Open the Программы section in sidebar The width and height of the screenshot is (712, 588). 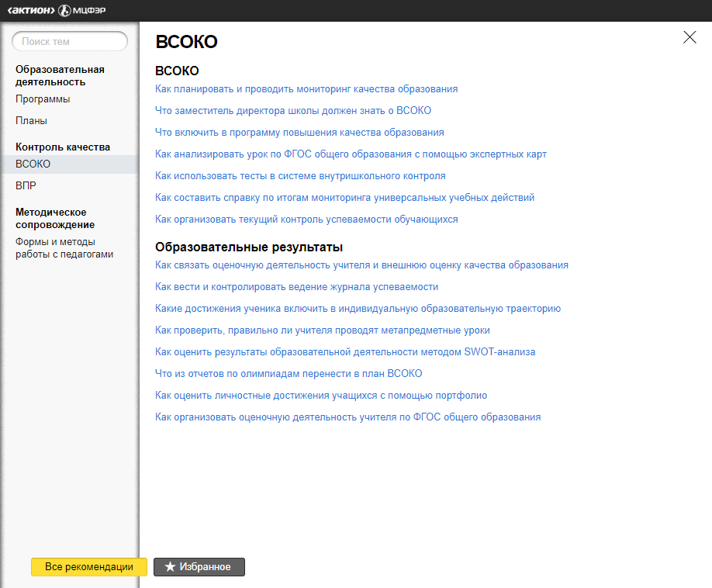pyautogui.click(x=43, y=99)
